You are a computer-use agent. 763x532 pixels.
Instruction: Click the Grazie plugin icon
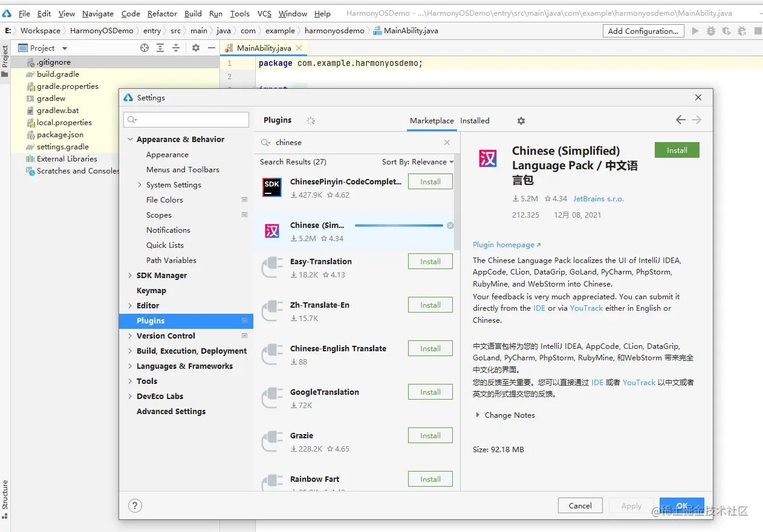(272, 441)
